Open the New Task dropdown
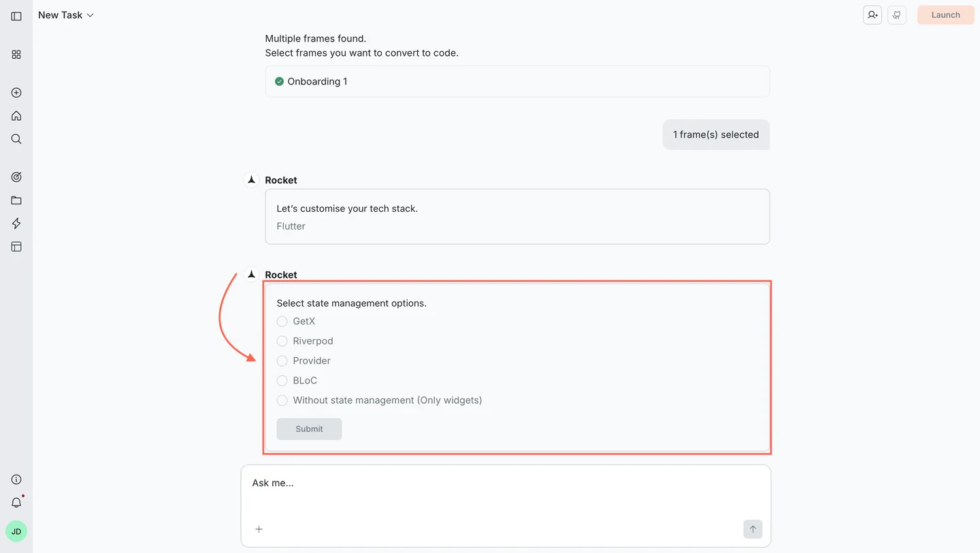The height and width of the screenshot is (553, 980). [x=91, y=14]
